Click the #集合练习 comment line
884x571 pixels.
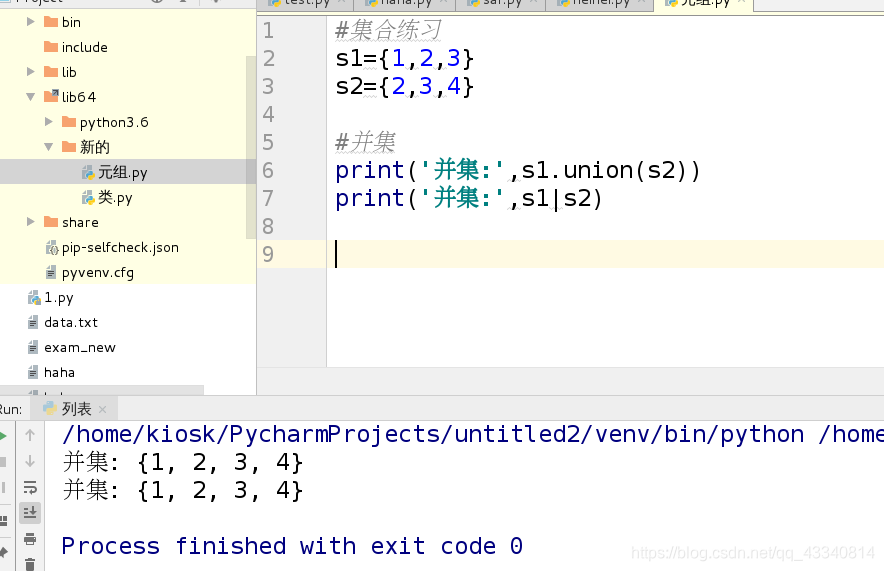coord(388,30)
